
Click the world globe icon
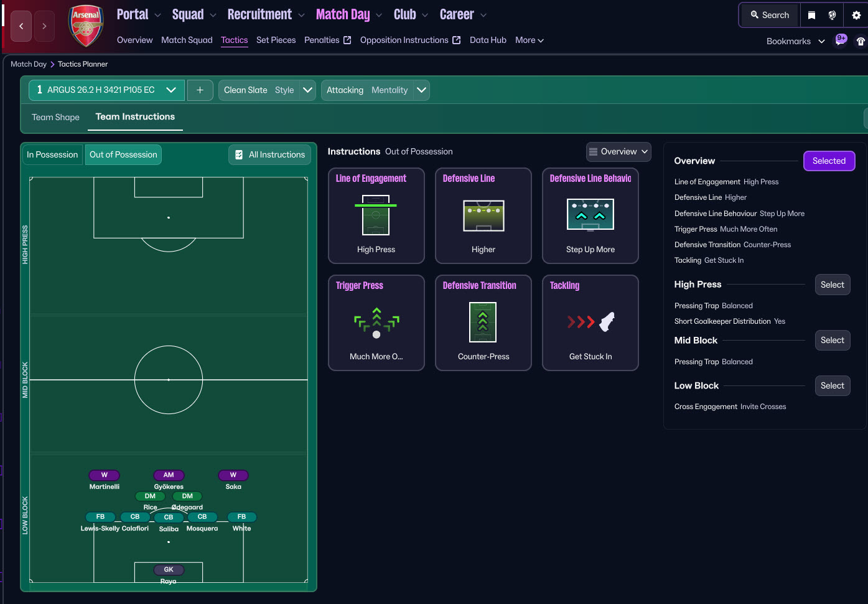[832, 15]
